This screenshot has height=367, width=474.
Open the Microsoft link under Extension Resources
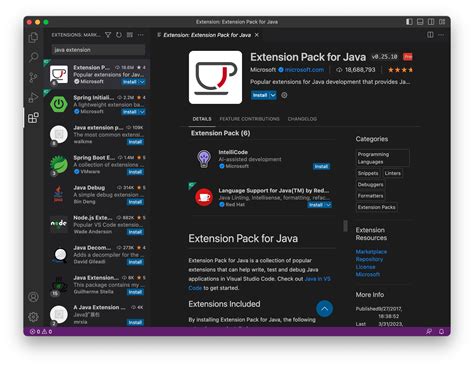coord(368,274)
